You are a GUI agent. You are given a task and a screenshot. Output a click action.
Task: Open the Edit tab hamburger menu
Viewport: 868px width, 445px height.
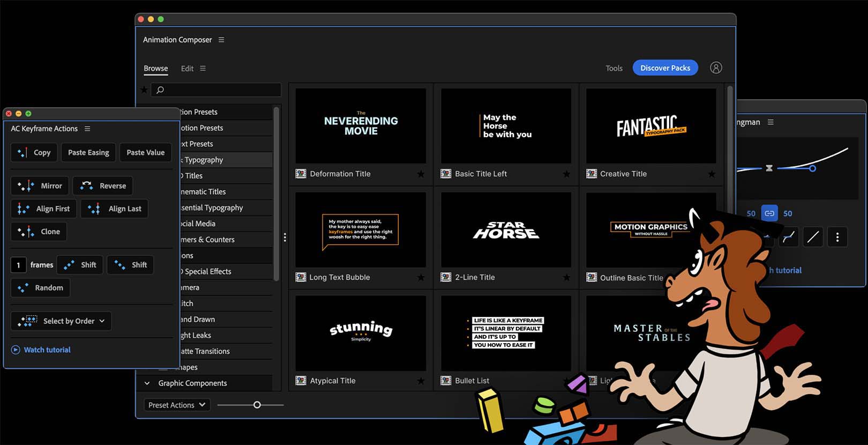click(x=203, y=68)
